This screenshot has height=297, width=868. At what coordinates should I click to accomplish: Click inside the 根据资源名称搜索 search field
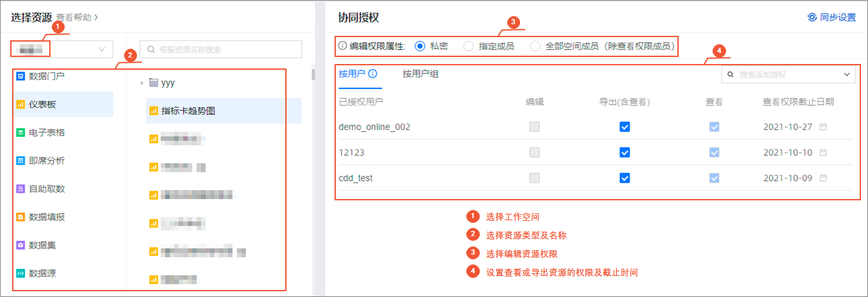(x=221, y=49)
